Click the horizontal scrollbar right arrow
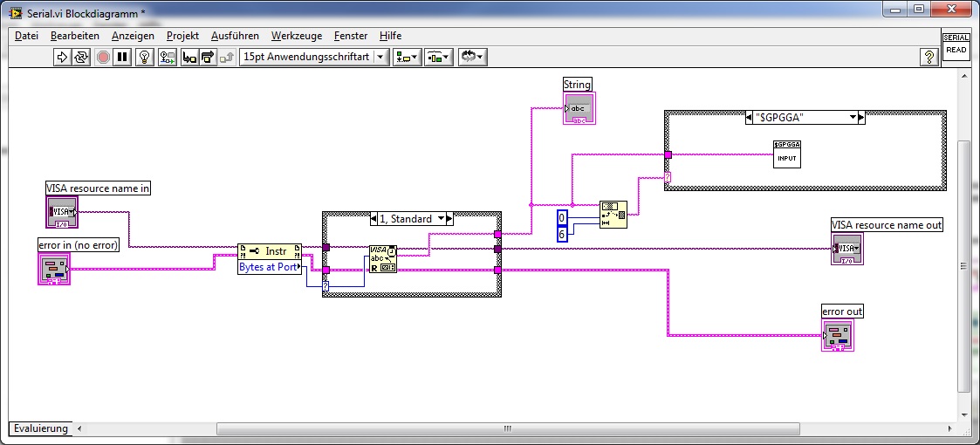 click(950, 428)
